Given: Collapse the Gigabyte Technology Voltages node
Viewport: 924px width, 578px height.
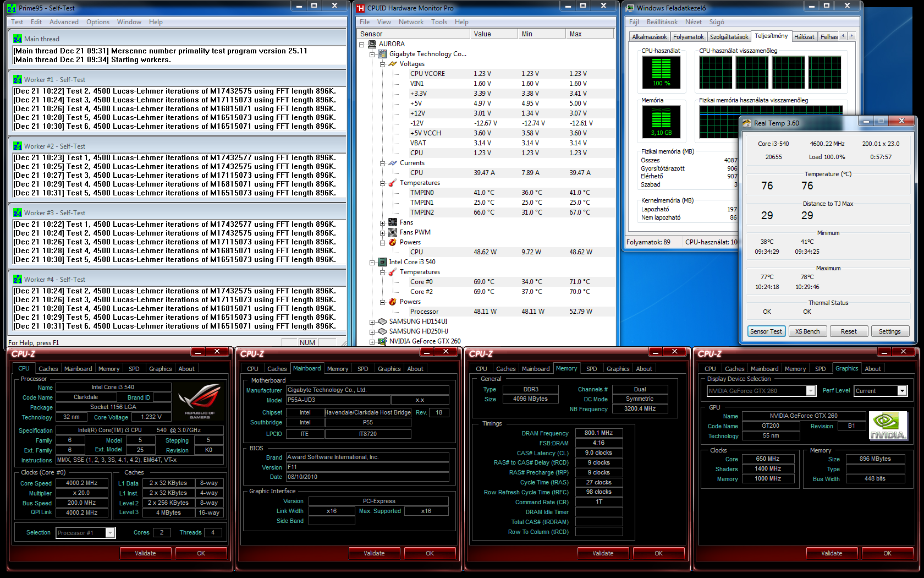Looking at the screenshot, I should pos(383,64).
